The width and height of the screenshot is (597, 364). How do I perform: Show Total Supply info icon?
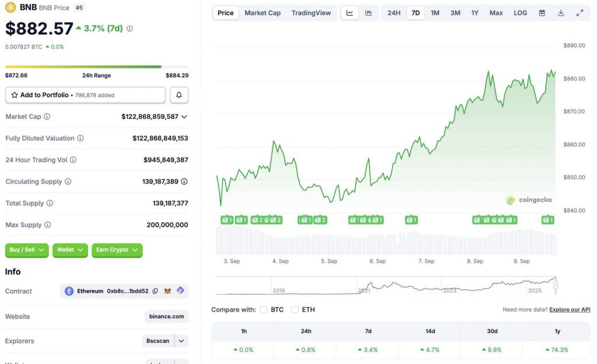coord(50,203)
